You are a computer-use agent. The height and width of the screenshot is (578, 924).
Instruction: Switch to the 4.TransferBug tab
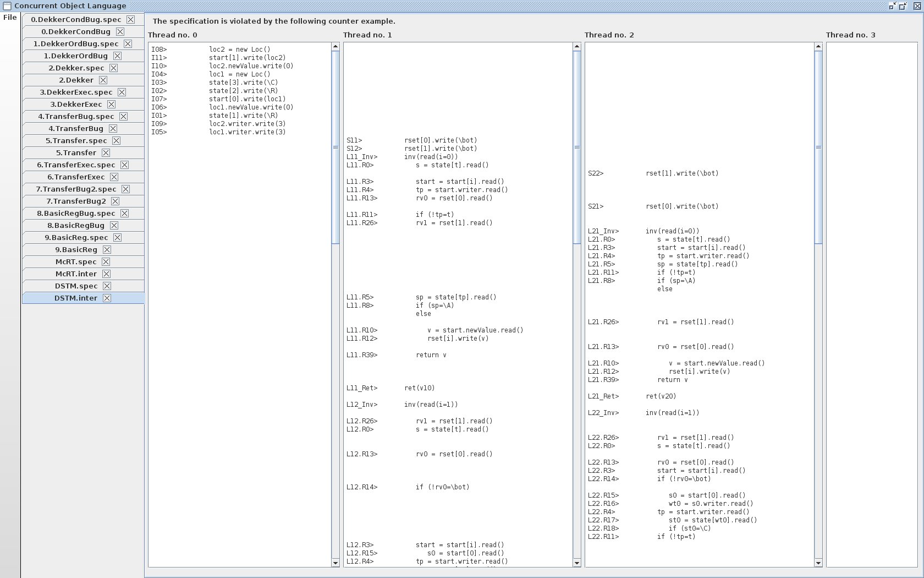tap(83, 128)
